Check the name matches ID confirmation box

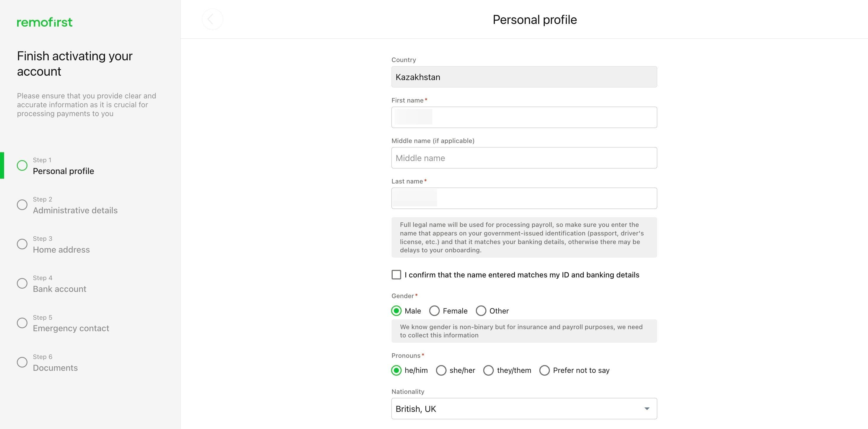coord(396,274)
